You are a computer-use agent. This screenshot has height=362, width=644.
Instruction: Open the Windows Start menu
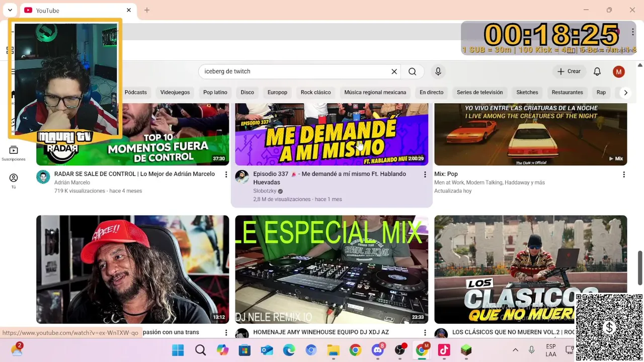coord(178,350)
